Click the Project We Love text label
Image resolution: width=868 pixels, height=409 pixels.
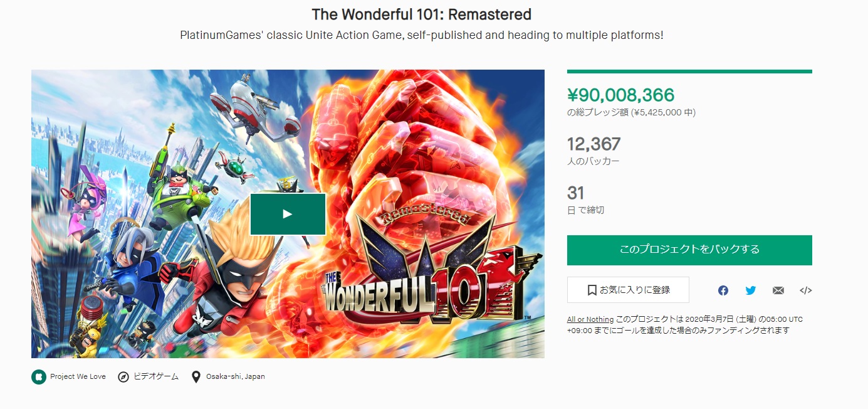click(x=78, y=377)
